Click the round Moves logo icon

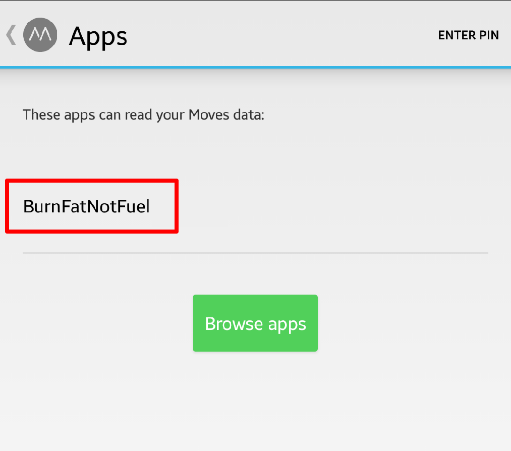tap(40, 35)
